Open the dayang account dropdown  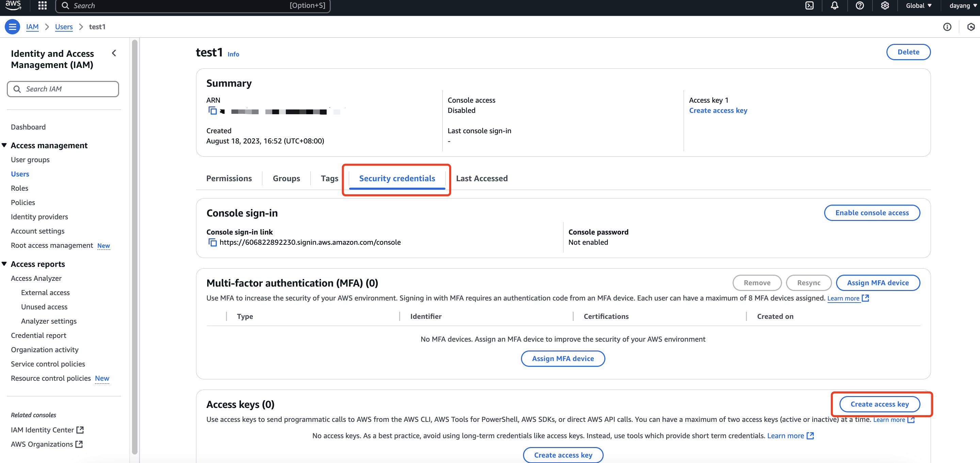coord(963,5)
